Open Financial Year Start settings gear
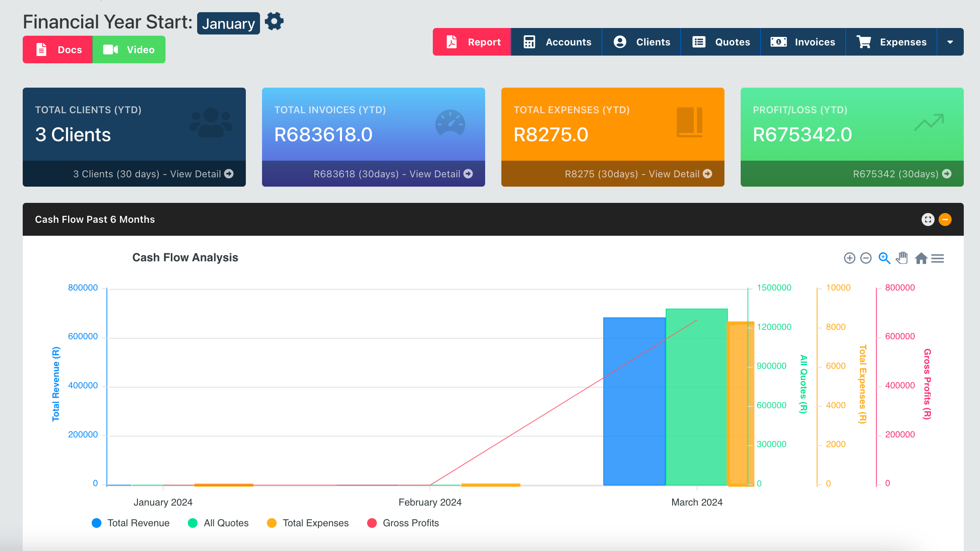The height and width of the screenshot is (551, 980). point(275,22)
